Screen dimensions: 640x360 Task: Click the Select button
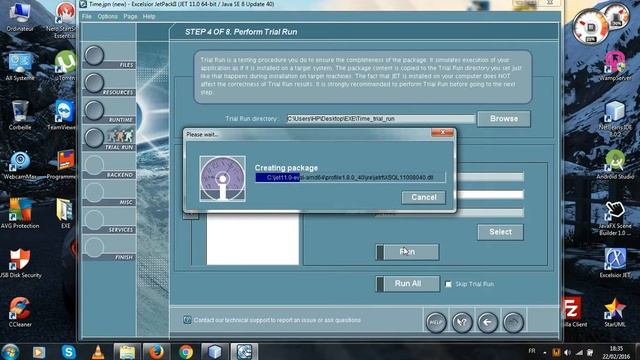500,232
